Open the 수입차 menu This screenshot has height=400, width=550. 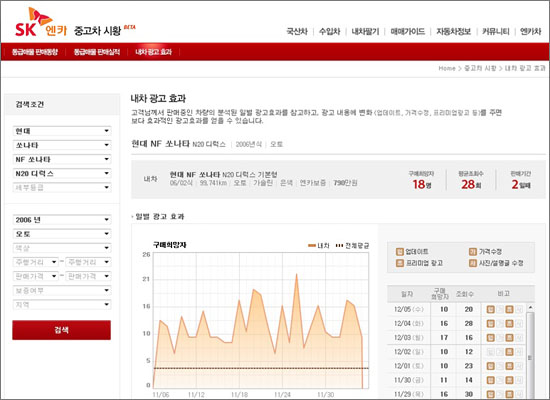[x=329, y=32]
